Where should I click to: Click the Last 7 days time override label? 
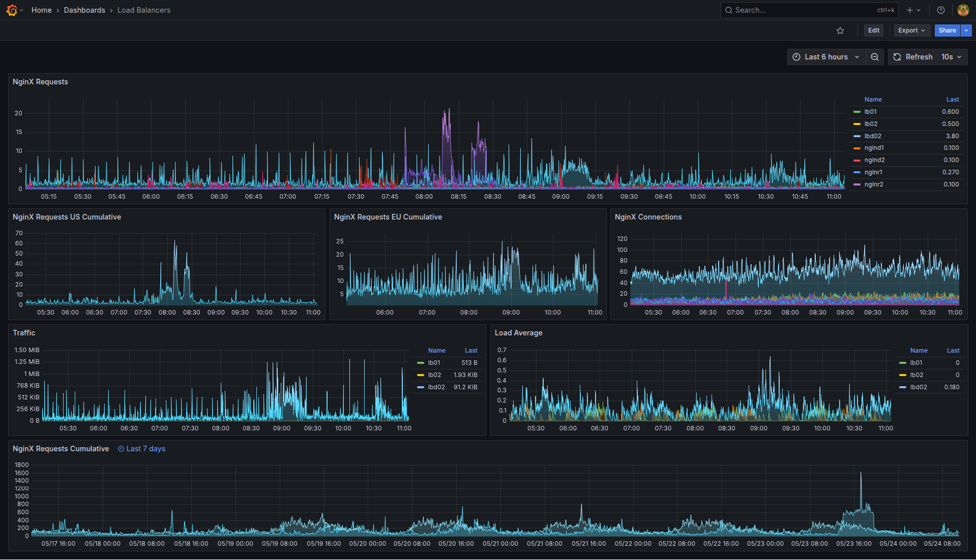click(x=145, y=449)
